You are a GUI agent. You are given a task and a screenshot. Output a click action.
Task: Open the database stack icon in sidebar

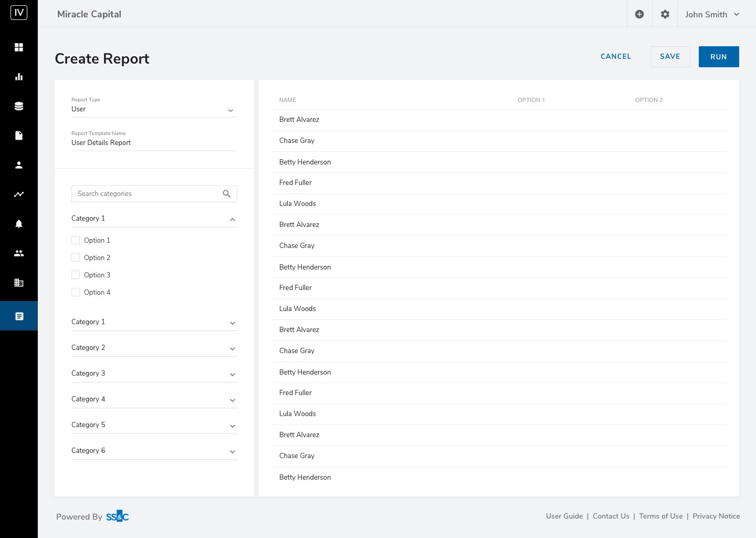coord(19,106)
